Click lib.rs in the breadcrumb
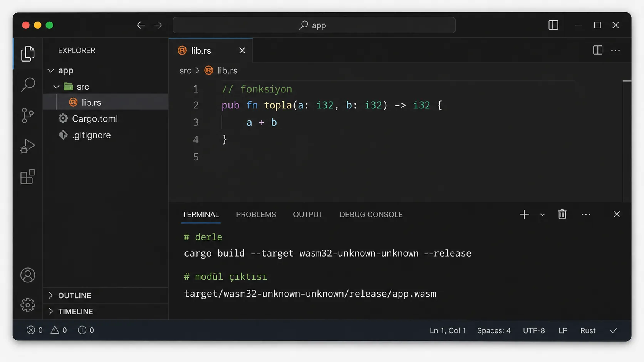 click(228, 71)
